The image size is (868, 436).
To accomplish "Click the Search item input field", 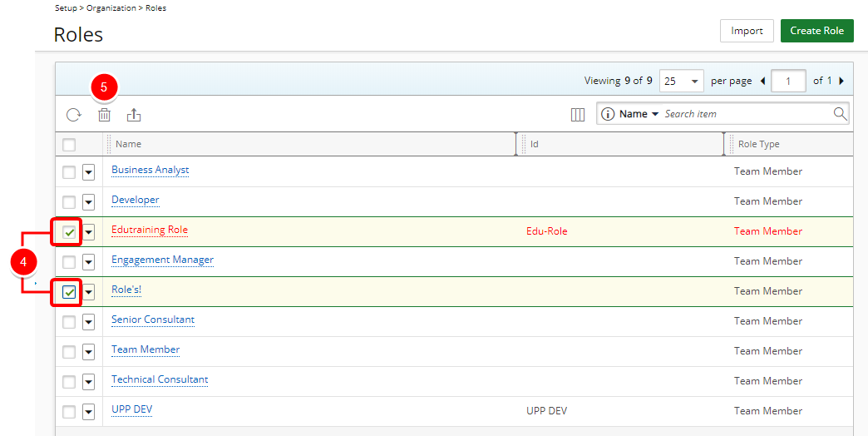I will (747, 114).
